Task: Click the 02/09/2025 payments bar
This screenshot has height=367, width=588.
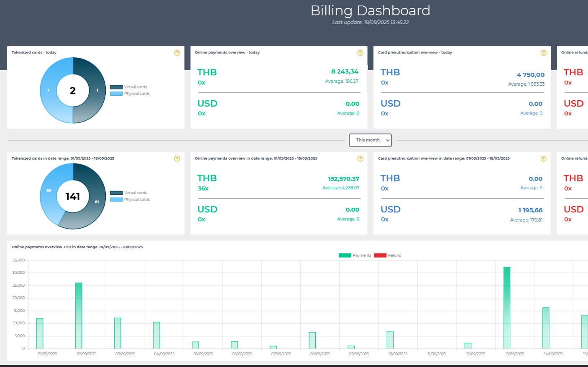Action: [x=79, y=316]
